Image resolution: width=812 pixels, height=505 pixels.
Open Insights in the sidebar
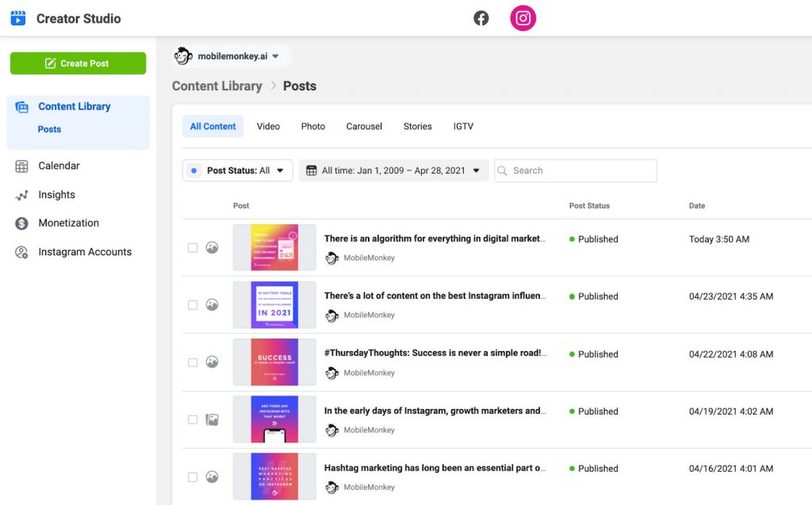[x=56, y=195]
